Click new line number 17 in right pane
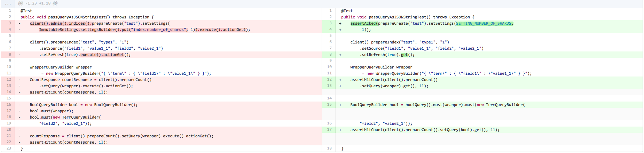 coord(329,130)
